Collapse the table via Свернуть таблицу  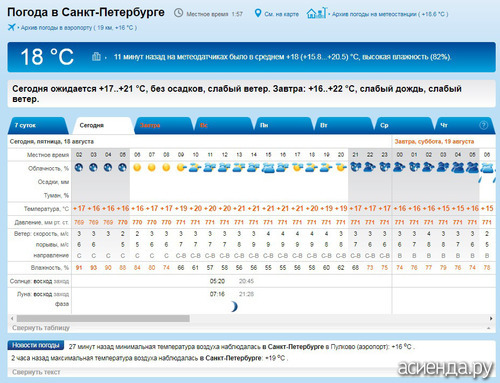(x=41, y=328)
